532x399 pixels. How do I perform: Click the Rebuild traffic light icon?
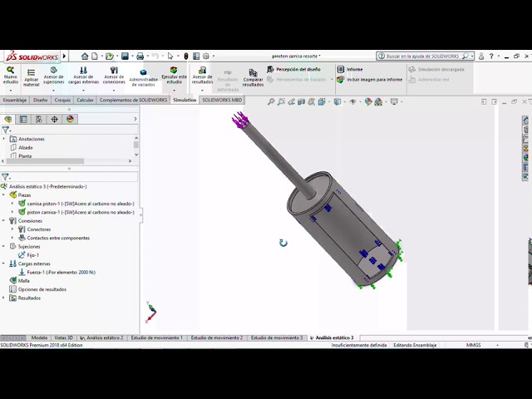tap(186, 57)
